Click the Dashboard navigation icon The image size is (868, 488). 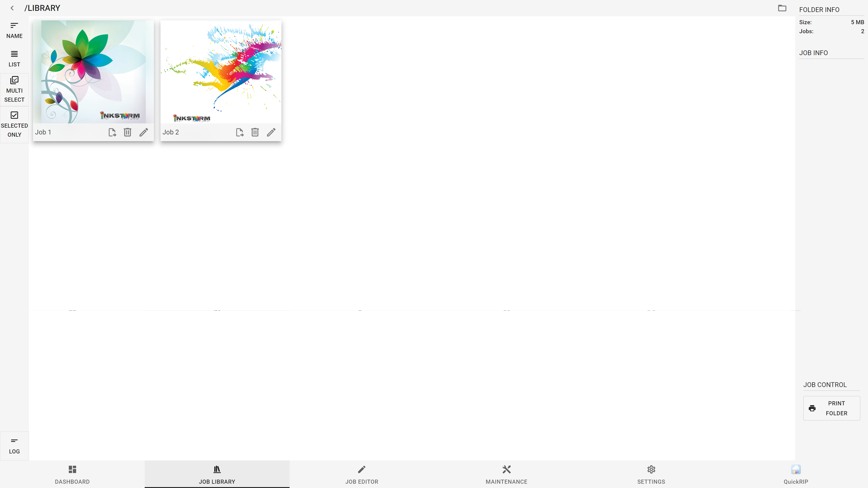(72, 469)
